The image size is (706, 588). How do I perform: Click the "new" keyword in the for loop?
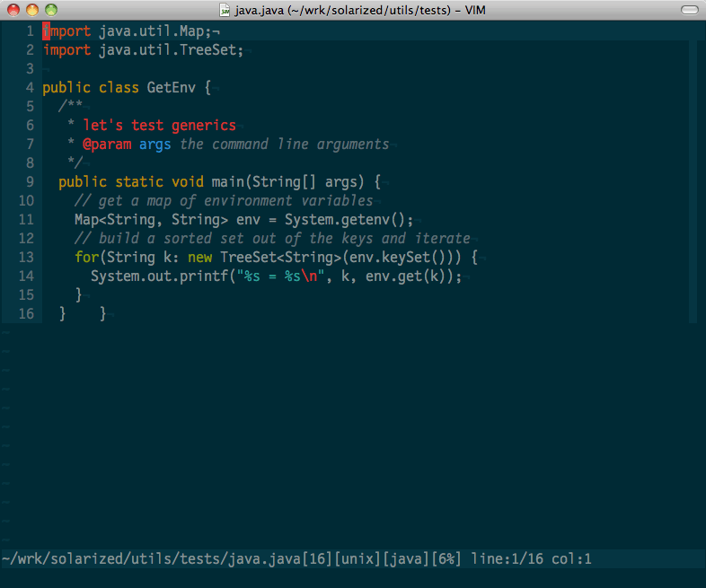click(199, 258)
